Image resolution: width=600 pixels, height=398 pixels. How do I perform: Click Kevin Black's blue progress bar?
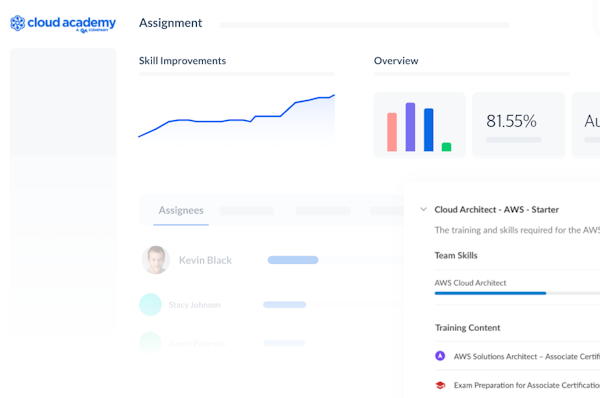click(x=293, y=260)
